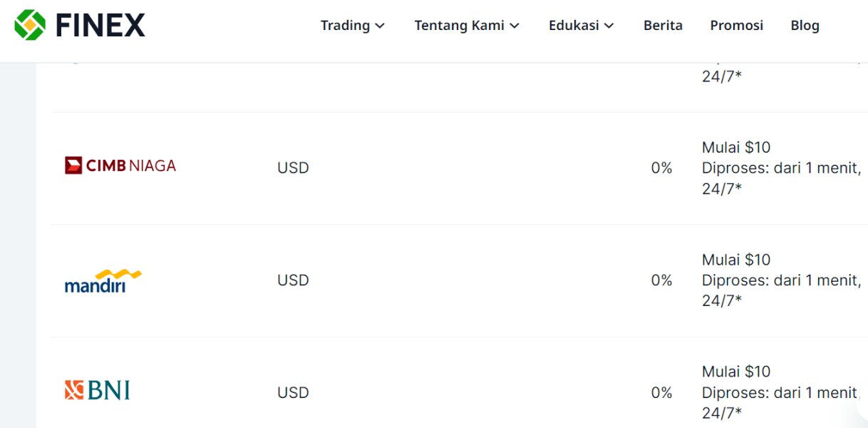868x428 pixels.
Task: Click the green FINEX diamond logo icon
Action: point(29,25)
